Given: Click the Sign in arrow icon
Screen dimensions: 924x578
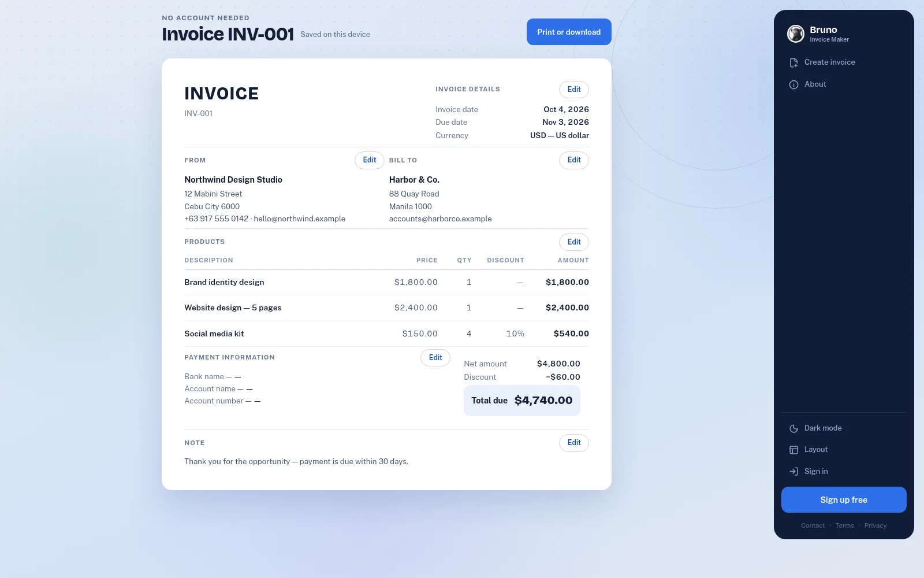Looking at the screenshot, I should coord(794,472).
